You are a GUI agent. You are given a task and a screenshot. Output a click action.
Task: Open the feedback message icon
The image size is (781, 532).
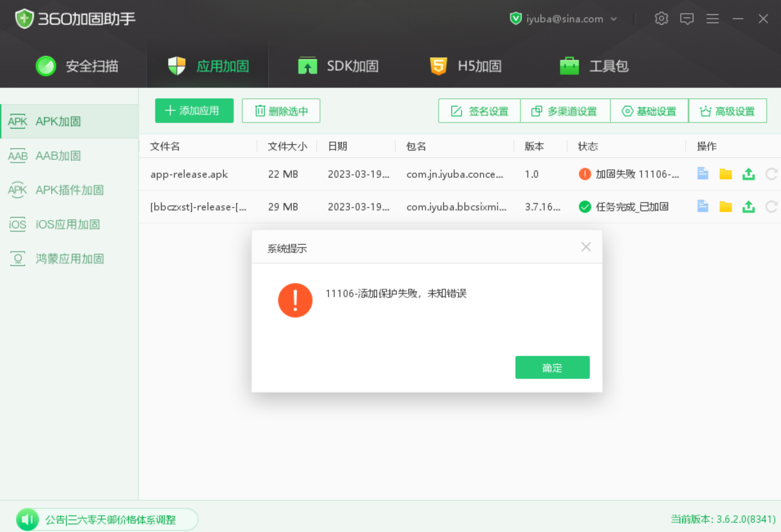pos(687,19)
